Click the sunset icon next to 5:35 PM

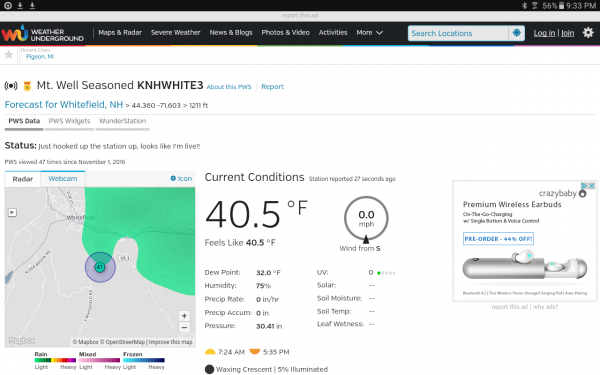pyautogui.click(x=254, y=352)
